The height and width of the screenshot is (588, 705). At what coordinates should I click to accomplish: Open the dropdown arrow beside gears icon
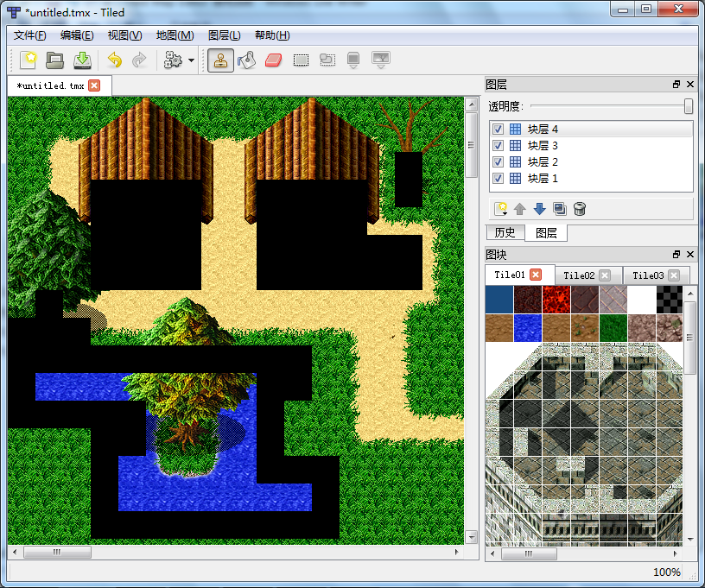point(191,60)
